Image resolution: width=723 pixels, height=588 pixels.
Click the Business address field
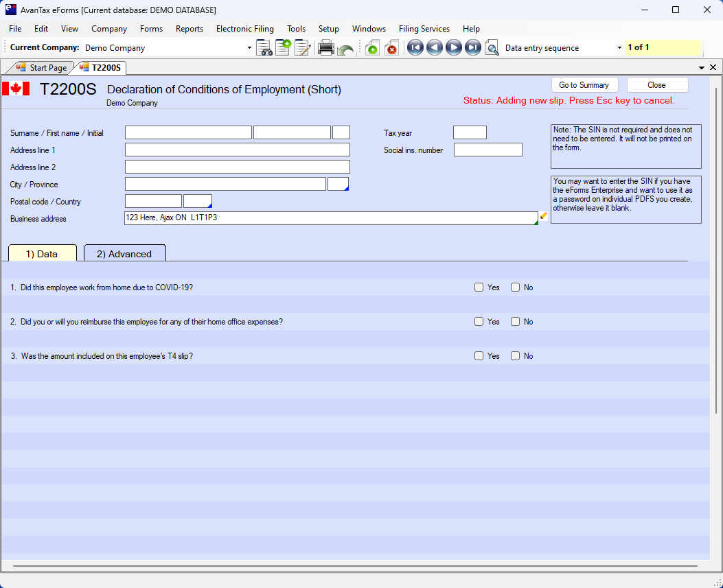[x=331, y=218]
